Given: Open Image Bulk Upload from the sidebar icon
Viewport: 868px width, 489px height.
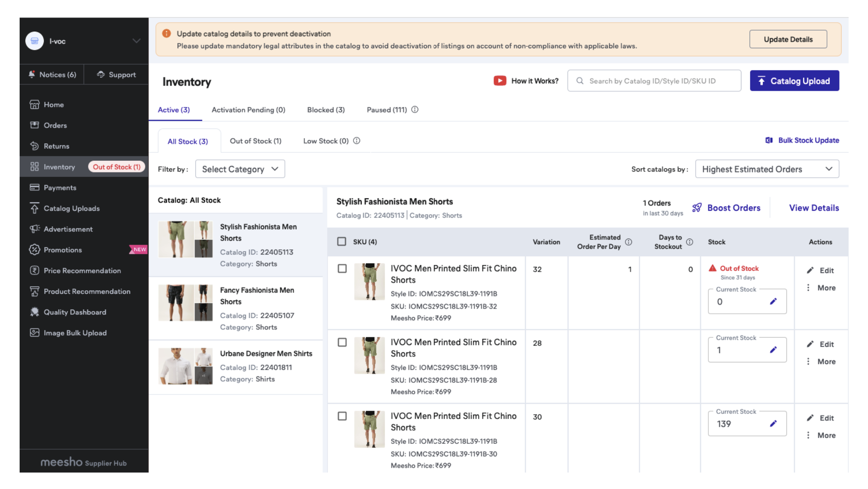Looking at the screenshot, I should point(35,333).
